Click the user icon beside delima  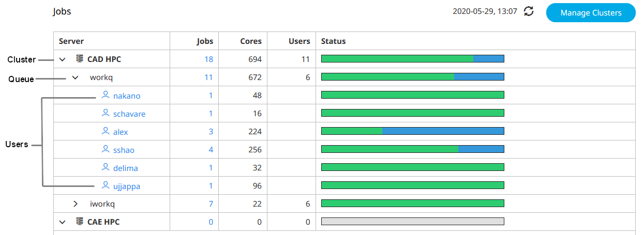pyautogui.click(x=106, y=167)
